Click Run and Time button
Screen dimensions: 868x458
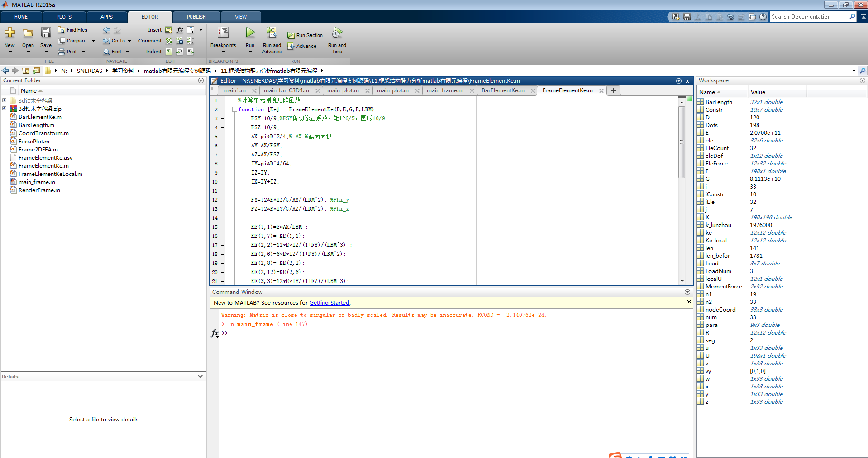337,40
